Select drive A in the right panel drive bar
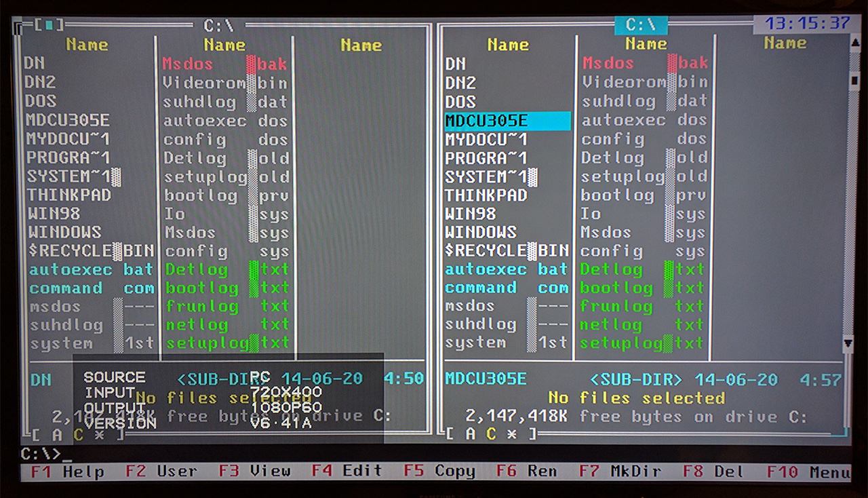Image resolution: width=868 pixels, height=498 pixels. coord(471,433)
